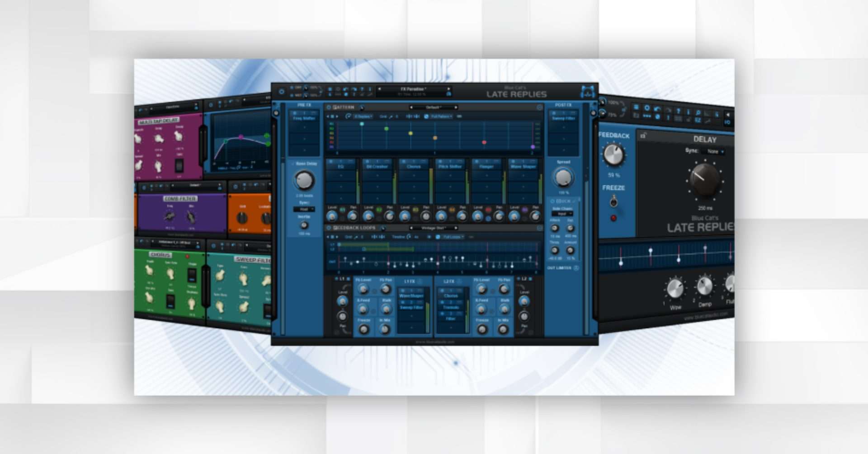Click the undo arrow in main toolbar
This screenshot has height=454, width=868.
tap(346, 89)
